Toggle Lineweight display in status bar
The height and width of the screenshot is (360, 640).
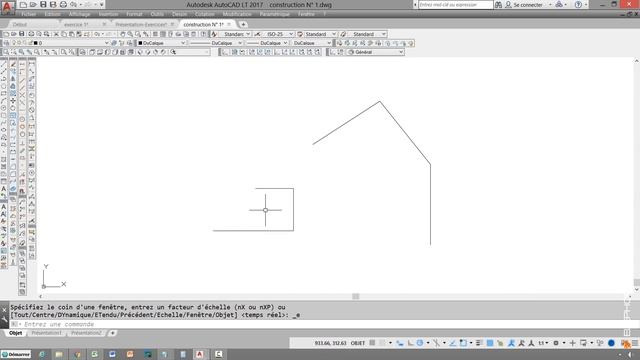click(x=479, y=343)
